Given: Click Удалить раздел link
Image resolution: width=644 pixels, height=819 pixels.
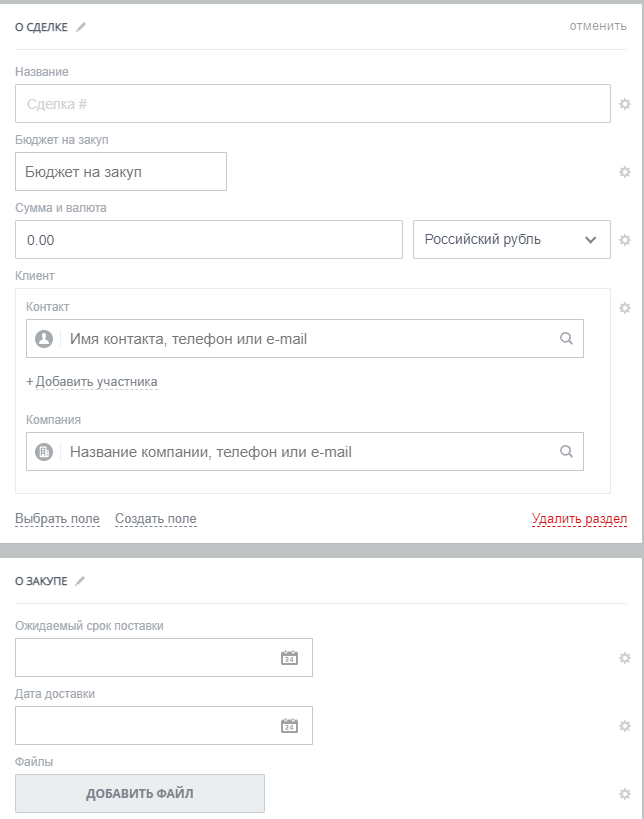Looking at the screenshot, I should click(x=579, y=519).
